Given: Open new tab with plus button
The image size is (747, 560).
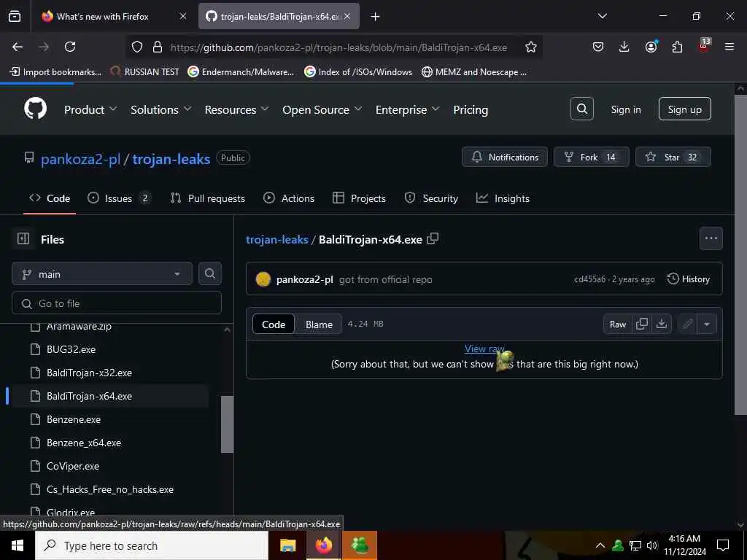Looking at the screenshot, I should coord(375,17).
